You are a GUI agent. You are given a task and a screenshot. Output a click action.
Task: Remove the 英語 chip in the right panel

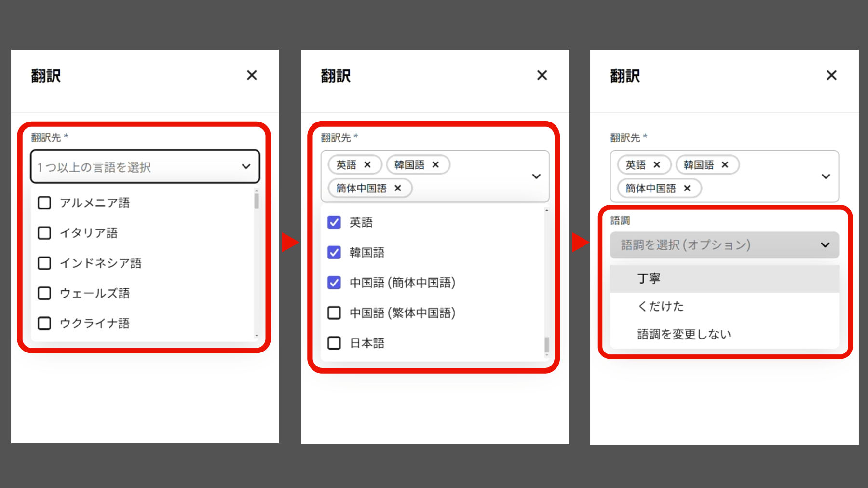point(657,165)
